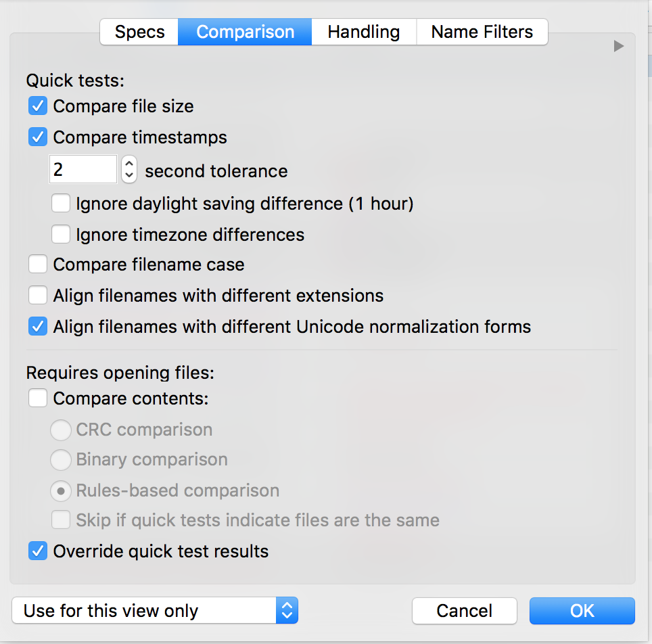
Task: Select the CRC comparison radio button
Action: (x=61, y=430)
